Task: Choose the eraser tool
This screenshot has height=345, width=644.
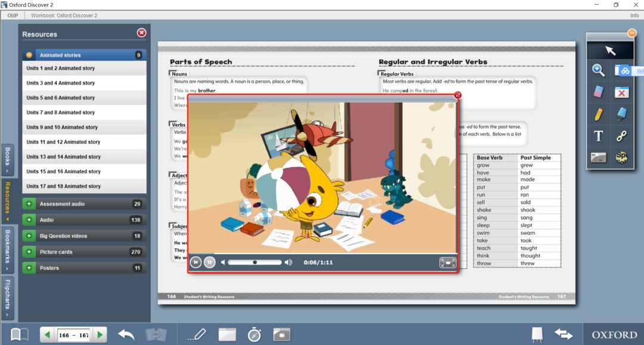Action: 599,92
